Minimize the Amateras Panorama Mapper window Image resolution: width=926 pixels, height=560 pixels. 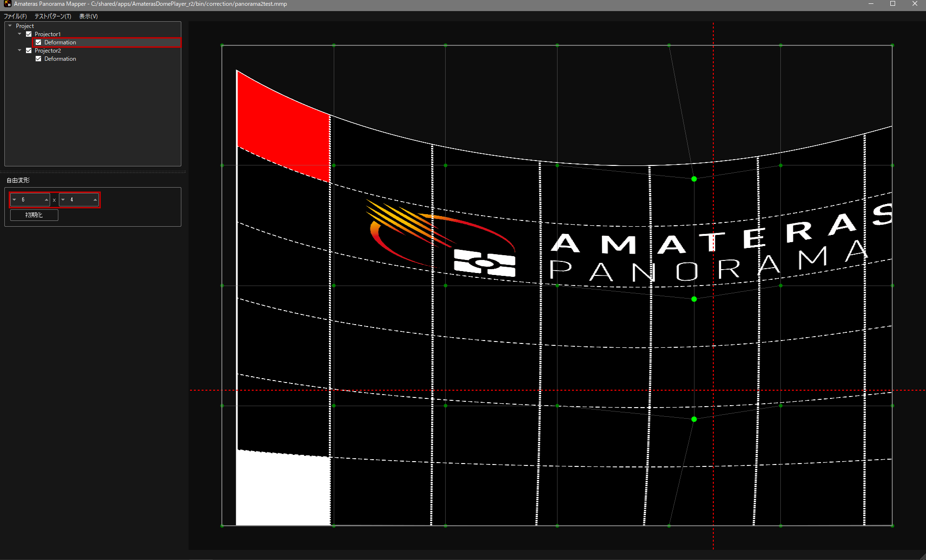tap(871, 4)
